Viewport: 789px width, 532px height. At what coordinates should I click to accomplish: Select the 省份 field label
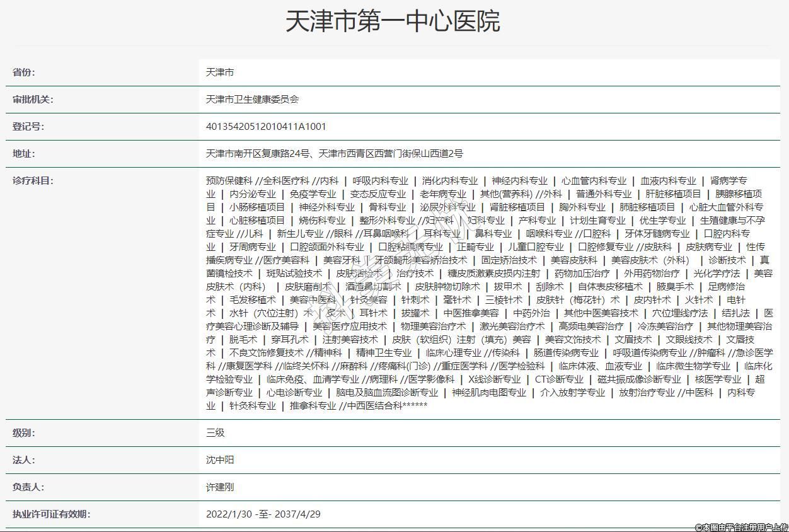tap(24, 72)
